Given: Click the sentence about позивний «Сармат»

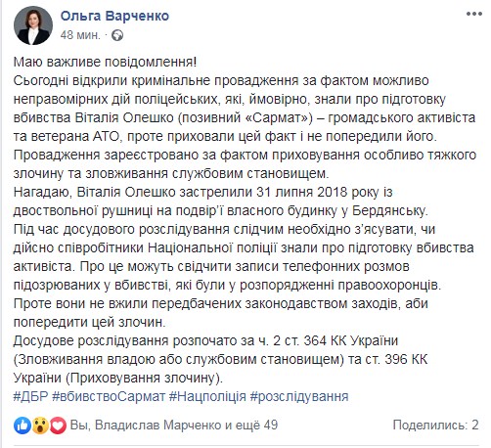Looking at the screenshot, I should [245, 117].
